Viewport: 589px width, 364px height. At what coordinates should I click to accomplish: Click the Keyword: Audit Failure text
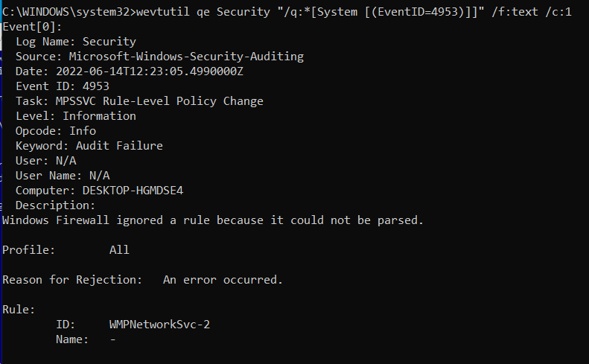click(89, 146)
